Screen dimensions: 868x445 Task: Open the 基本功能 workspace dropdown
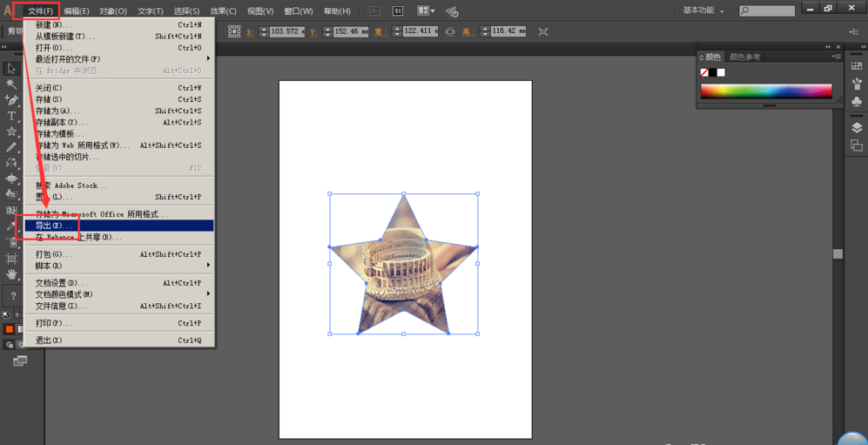pyautogui.click(x=703, y=11)
